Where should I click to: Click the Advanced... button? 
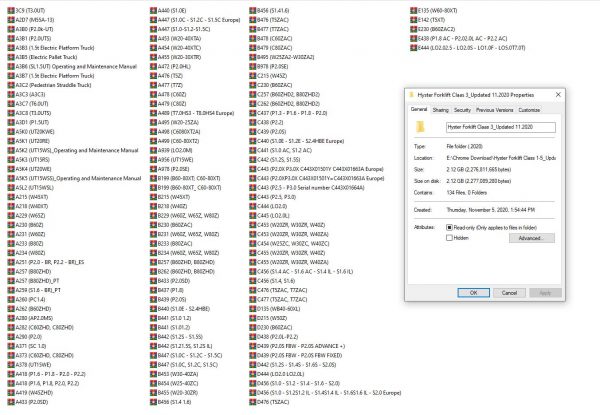coord(532,238)
